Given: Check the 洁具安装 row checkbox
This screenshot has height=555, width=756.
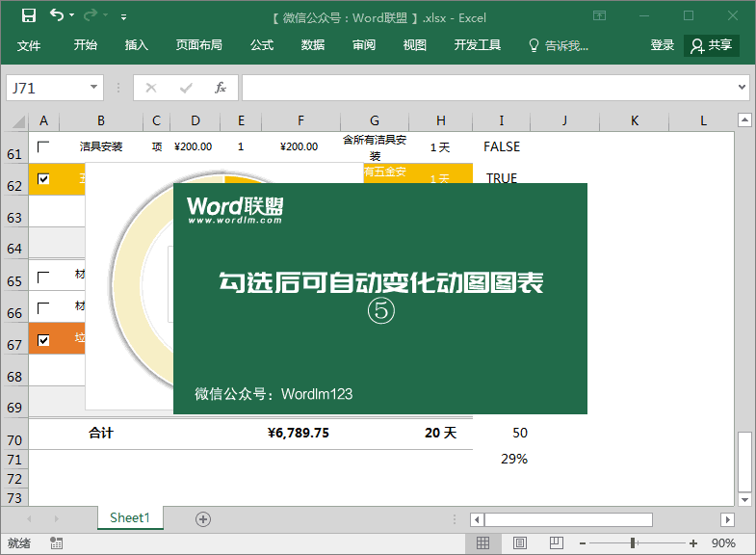Looking at the screenshot, I should [x=43, y=146].
